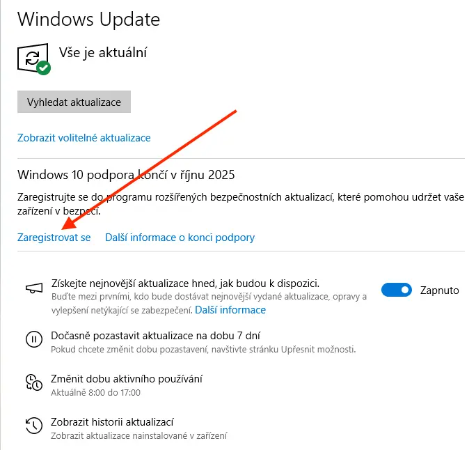Open Další informace o konci podpory
Image resolution: width=476 pixels, height=450 pixels.
(x=180, y=238)
